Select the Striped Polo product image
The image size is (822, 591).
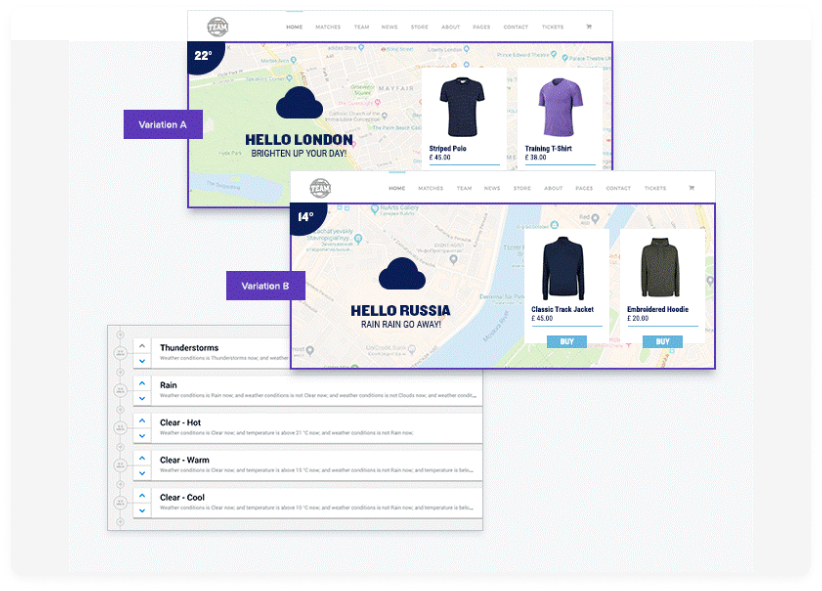[x=462, y=107]
